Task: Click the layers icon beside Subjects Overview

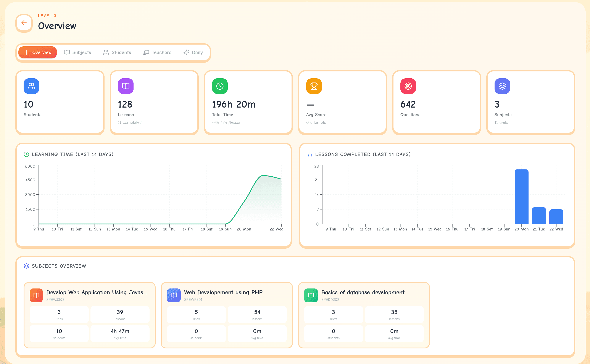Action: [x=26, y=266]
